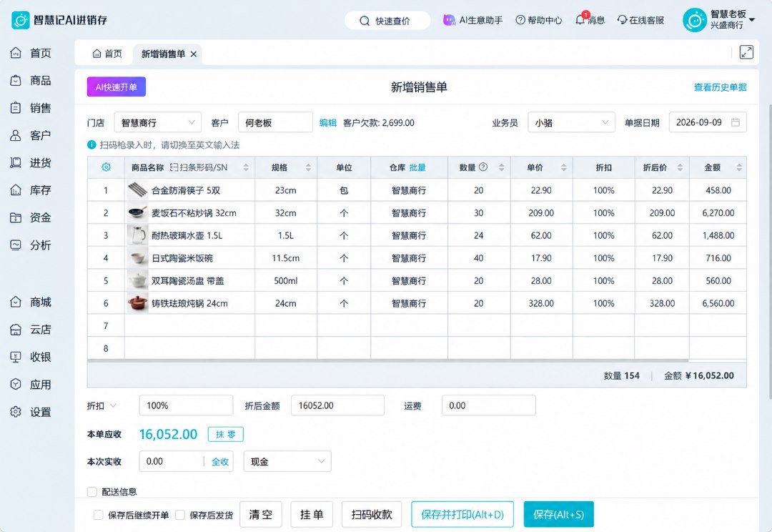Open the 云店 cloud store sidebar section
Image resolution: width=772 pixels, height=532 pixels.
[31, 330]
